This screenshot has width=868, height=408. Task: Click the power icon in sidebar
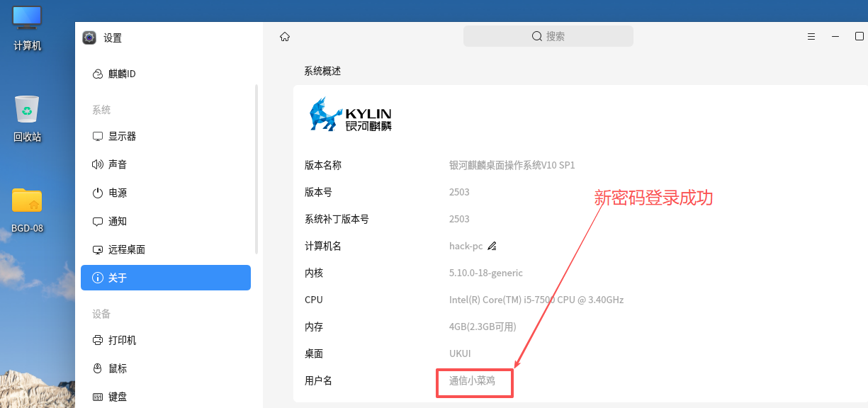click(x=98, y=193)
